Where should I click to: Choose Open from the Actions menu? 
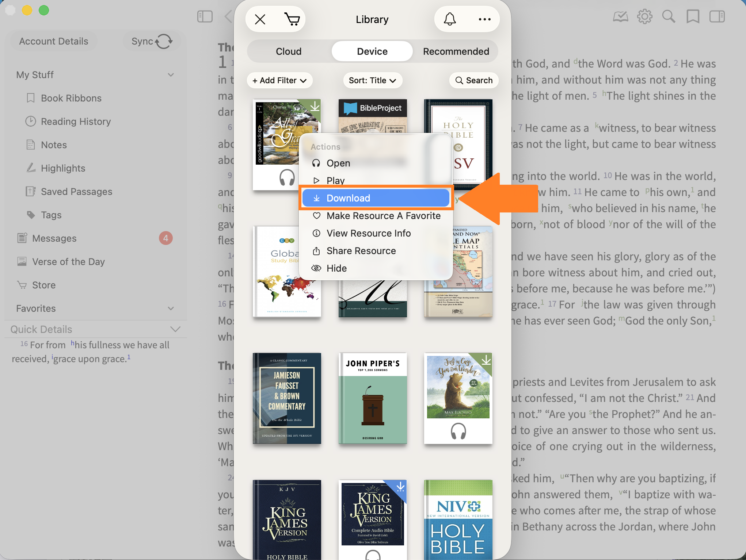tap(376, 163)
